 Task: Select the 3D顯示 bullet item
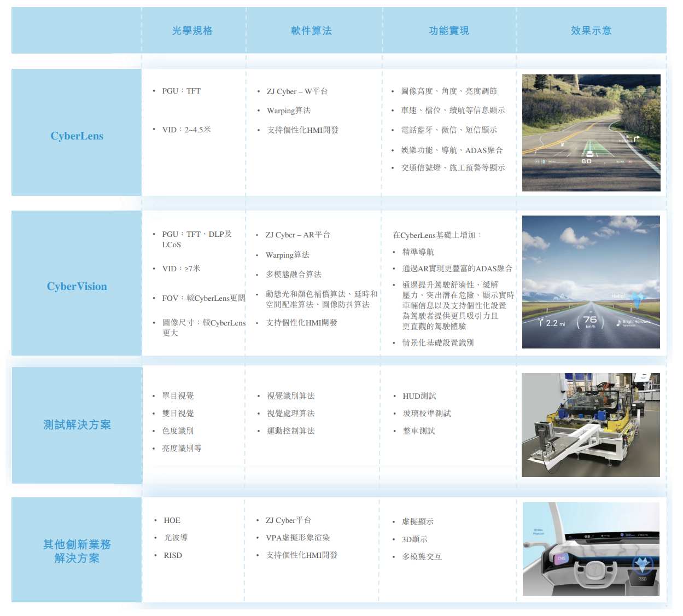pyautogui.click(x=415, y=539)
